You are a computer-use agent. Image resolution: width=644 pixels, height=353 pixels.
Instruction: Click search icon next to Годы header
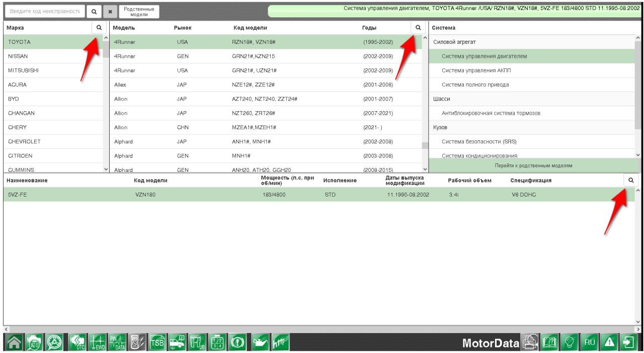418,28
